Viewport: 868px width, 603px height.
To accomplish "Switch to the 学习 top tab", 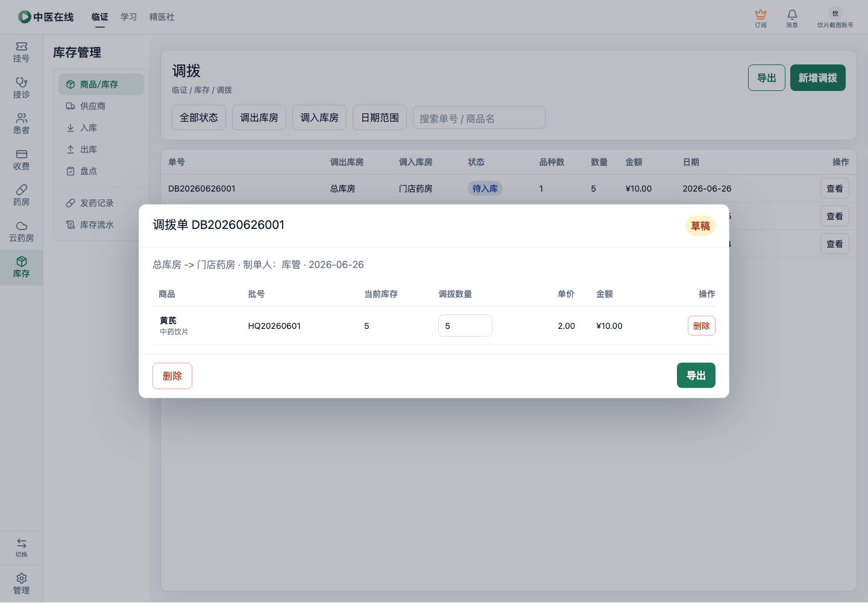I will [129, 17].
